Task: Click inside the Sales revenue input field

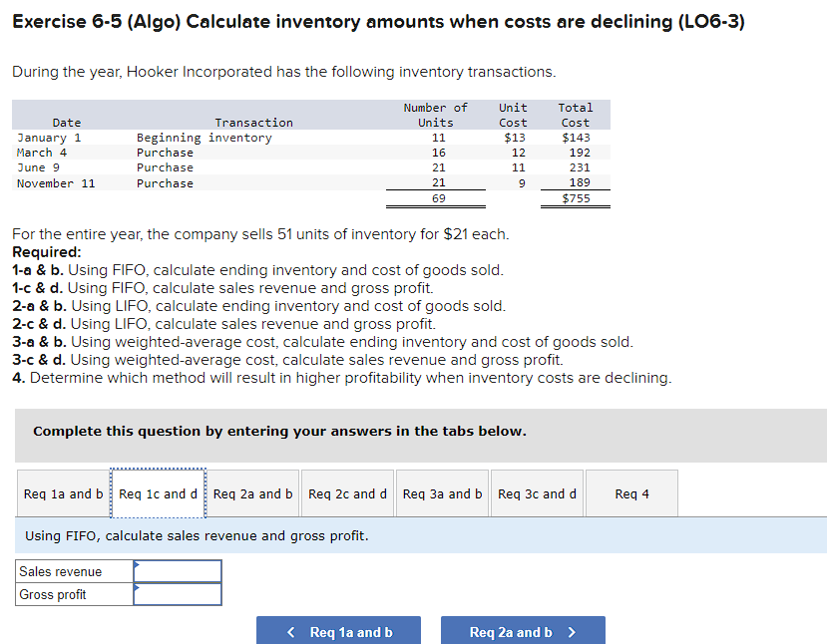Action: [177, 571]
